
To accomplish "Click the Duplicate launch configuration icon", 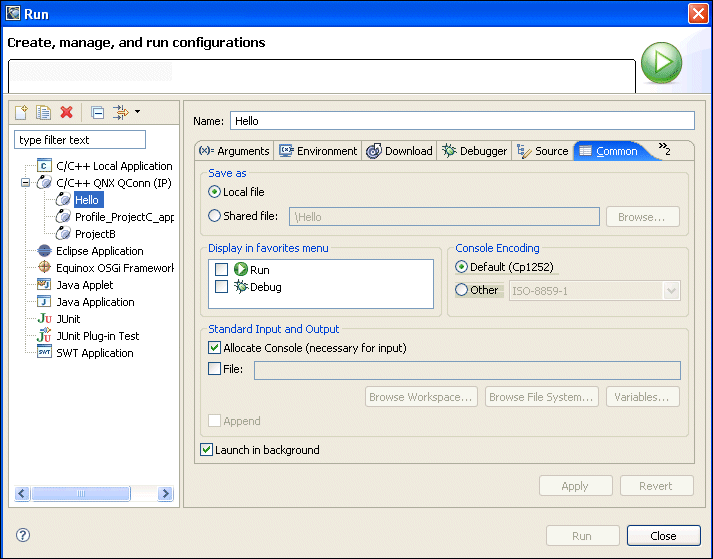I will click(44, 113).
